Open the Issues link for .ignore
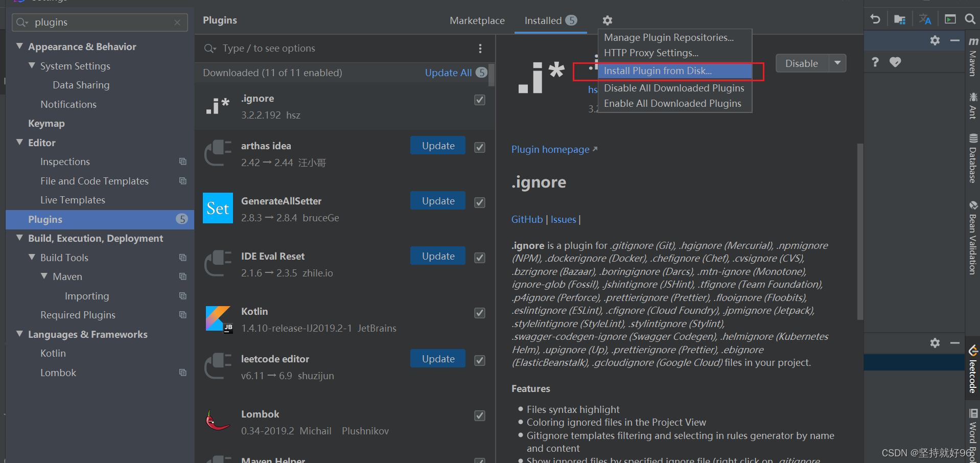The image size is (980, 463). pos(563,219)
